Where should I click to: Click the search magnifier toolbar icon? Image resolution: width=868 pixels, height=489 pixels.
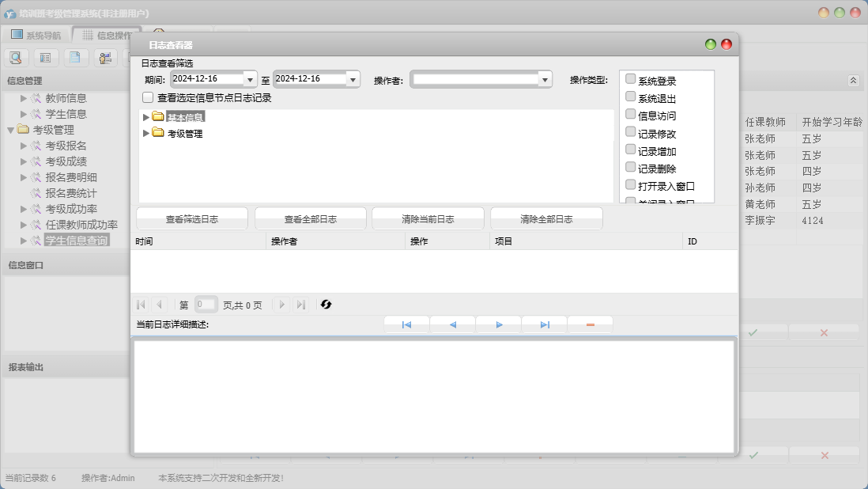tap(16, 58)
